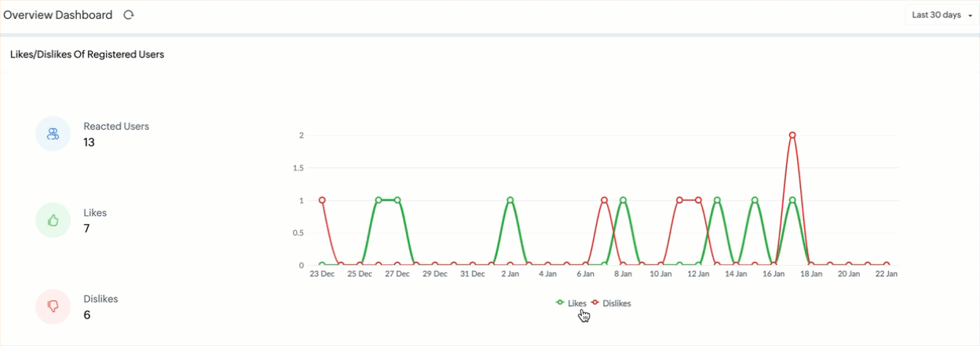
Task: Toggle Likes series in chart legend
Action: click(x=571, y=303)
